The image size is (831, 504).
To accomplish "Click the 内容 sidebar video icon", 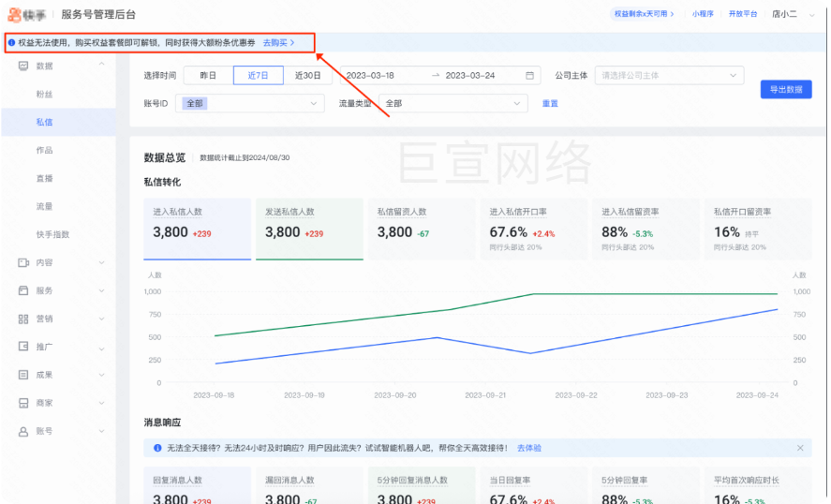I will point(23,262).
